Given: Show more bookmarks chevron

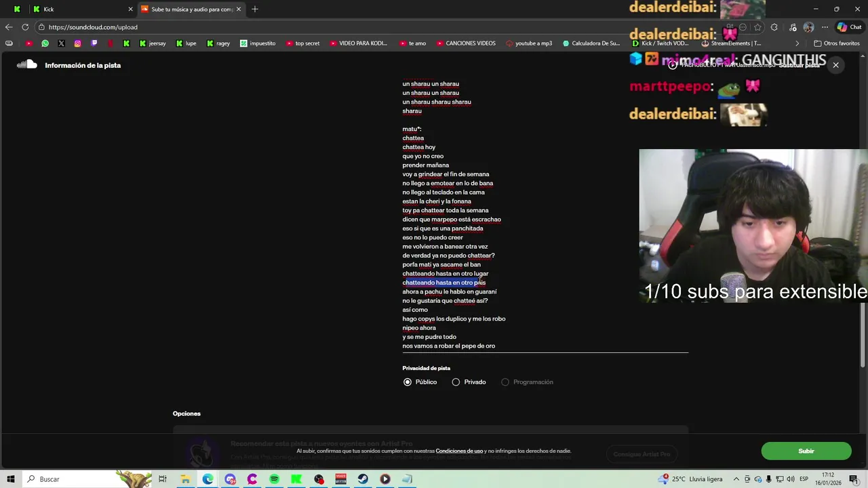Looking at the screenshot, I should [797, 43].
